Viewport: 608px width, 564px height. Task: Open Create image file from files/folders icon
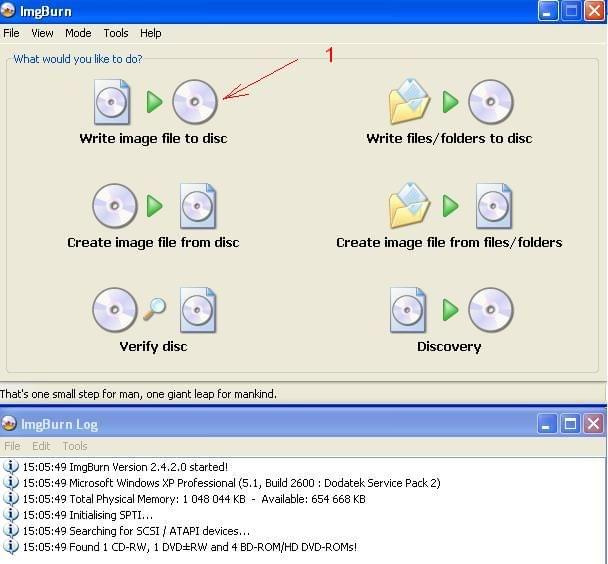coord(449,206)
